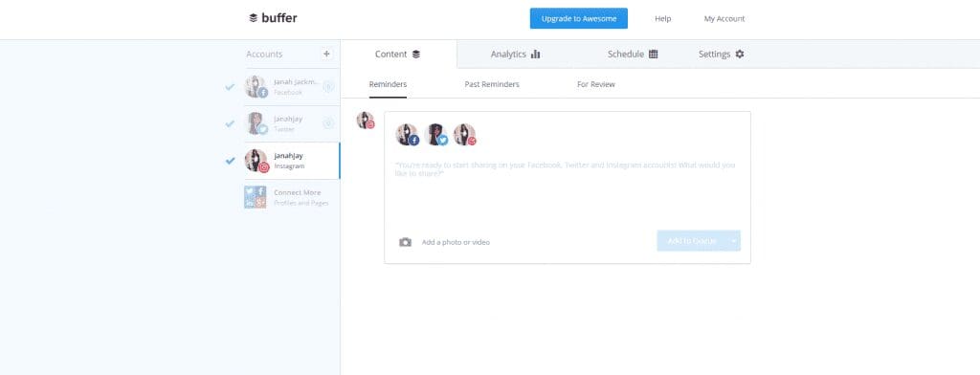Deselect the Facebook avatar in the composer
The image size is (980, 375).
point(407,134)
